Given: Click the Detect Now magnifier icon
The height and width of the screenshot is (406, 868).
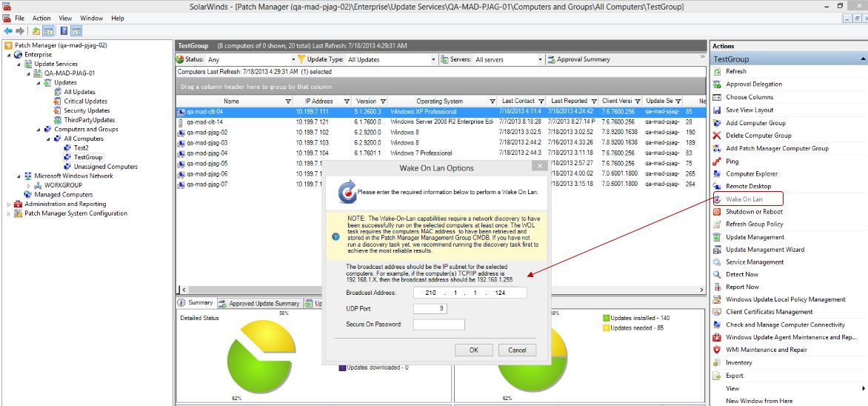Looking at the screenshot, I should (x=717, y=275).
